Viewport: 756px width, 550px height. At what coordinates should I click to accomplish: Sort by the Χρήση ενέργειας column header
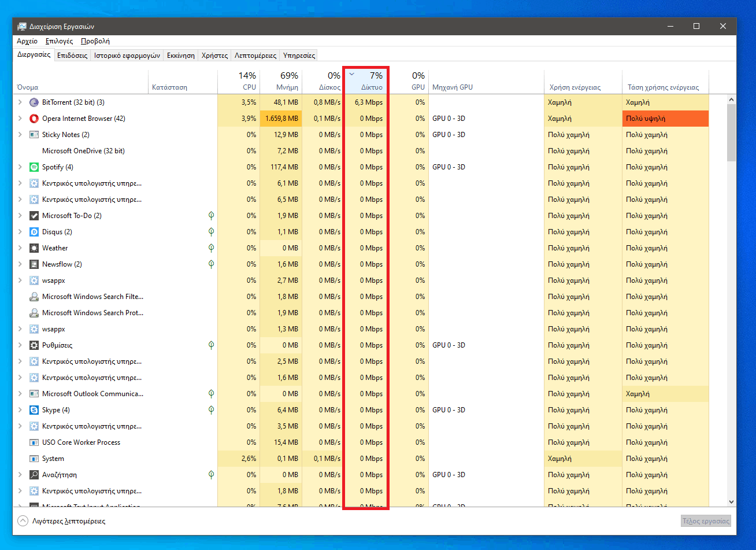click(583, 82)
